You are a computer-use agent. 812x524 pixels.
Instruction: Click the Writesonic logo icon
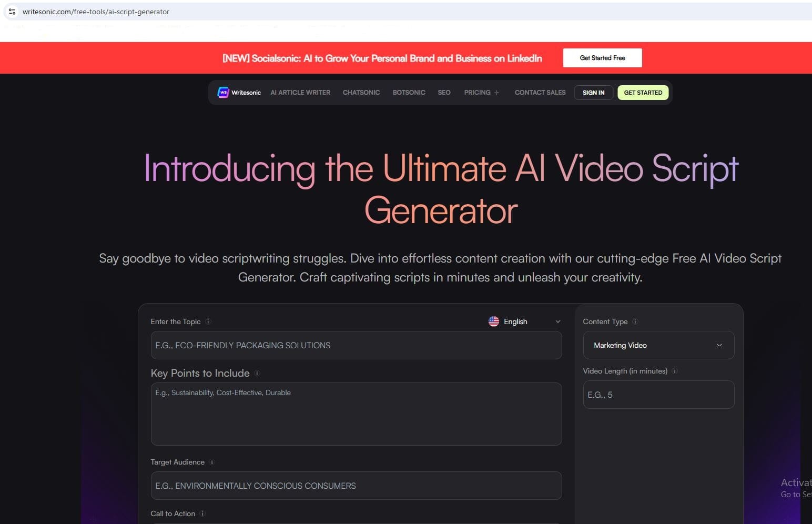(223, 93)
